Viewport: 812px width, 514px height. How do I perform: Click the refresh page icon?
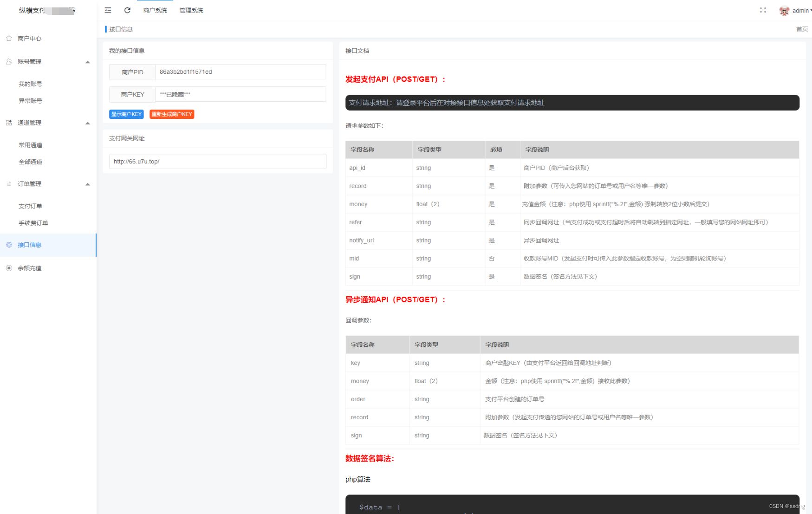point(127,10)
